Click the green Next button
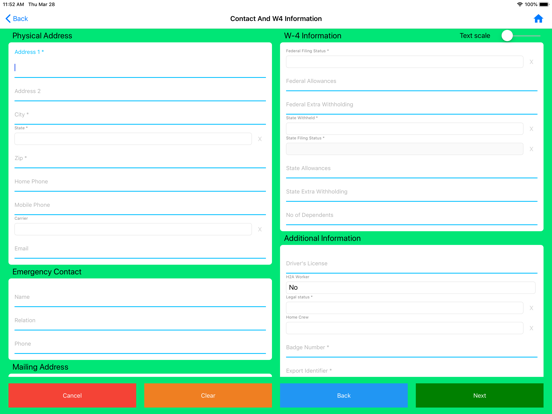The image size is (552, 414). pyautogui.click(x=479, y=395)
